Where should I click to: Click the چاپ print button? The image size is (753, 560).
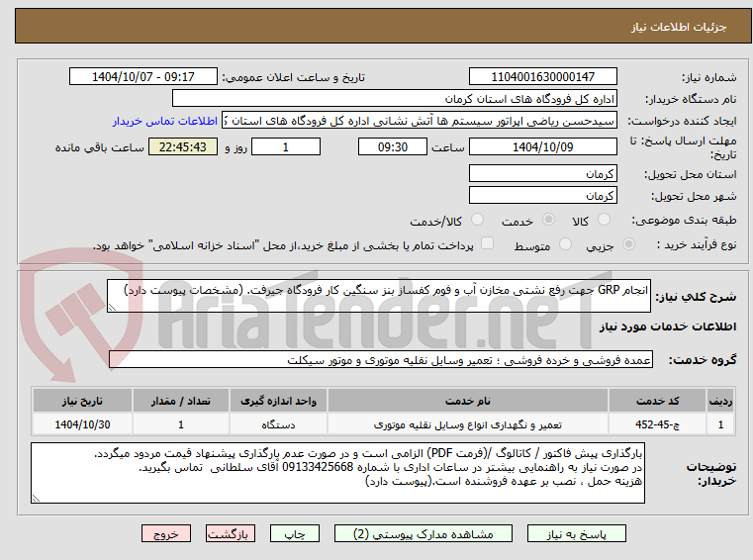[295, 533]
